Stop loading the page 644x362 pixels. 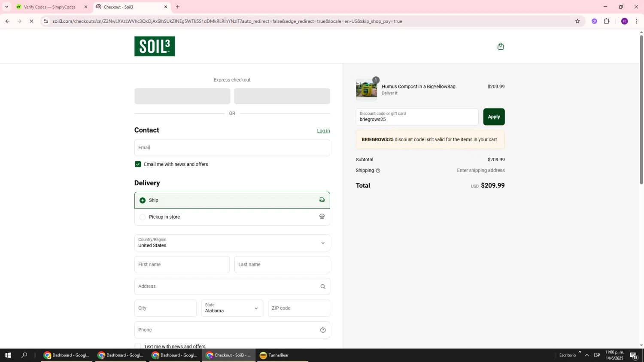pos(31,21)
